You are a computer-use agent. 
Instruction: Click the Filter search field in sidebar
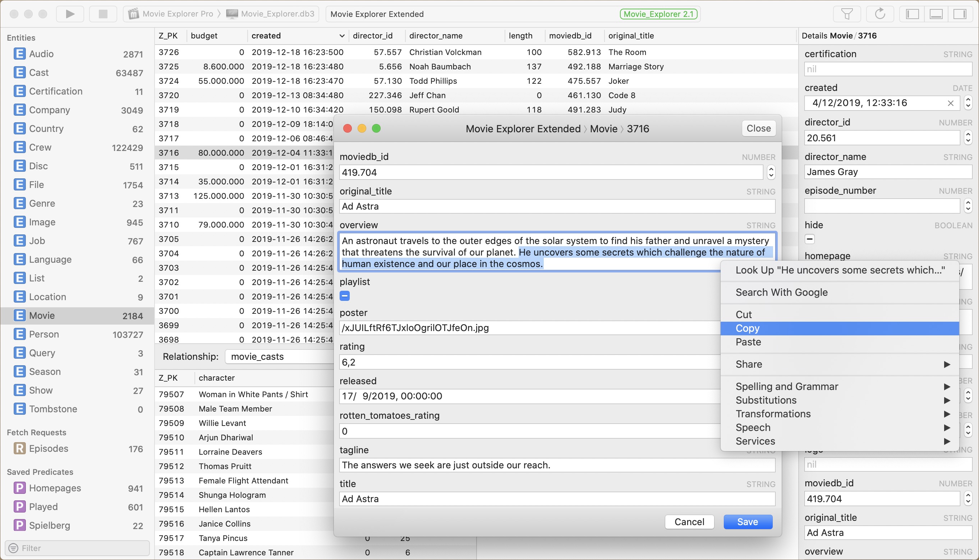77,548
